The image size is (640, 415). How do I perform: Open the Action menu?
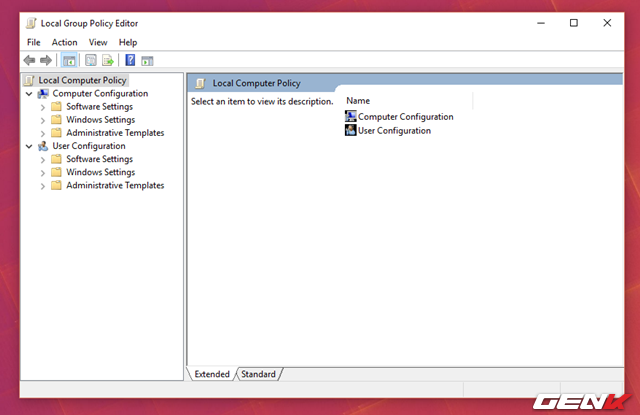(64, 42)
